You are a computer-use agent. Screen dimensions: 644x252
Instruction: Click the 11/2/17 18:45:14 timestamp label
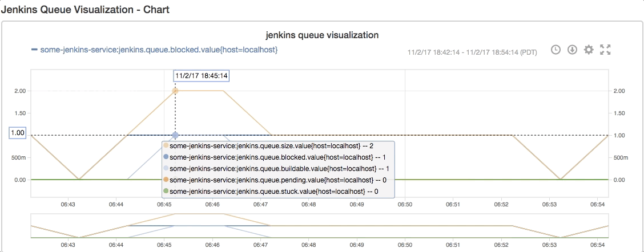[202, 76]
